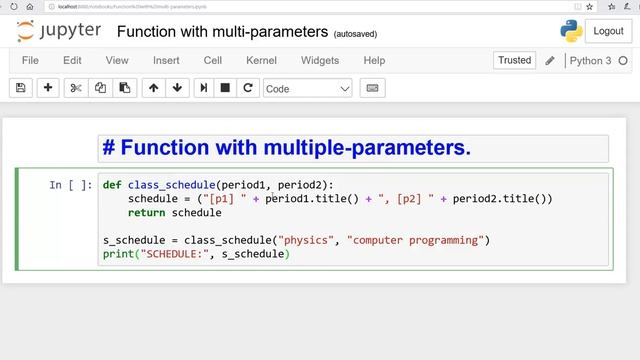Open the Edit menu

[x=72, y=60]
